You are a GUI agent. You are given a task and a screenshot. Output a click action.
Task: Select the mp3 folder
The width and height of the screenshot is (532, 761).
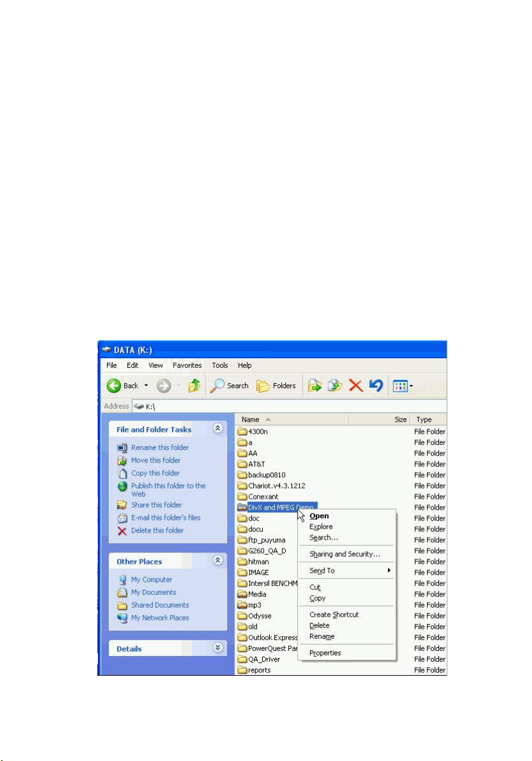[x=249, y=604]
